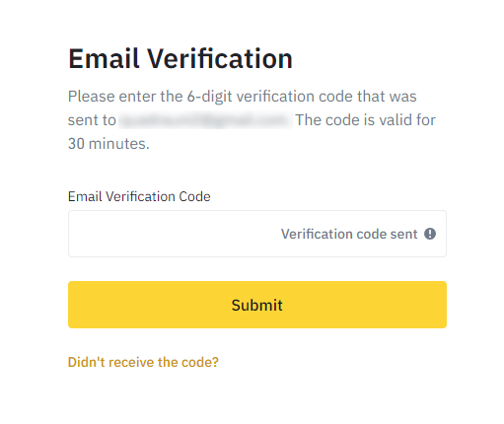The width and height of the screenshot is (504, 424).
Task: Click the "The code is valid for" text
Action: (x=365, y=120)
